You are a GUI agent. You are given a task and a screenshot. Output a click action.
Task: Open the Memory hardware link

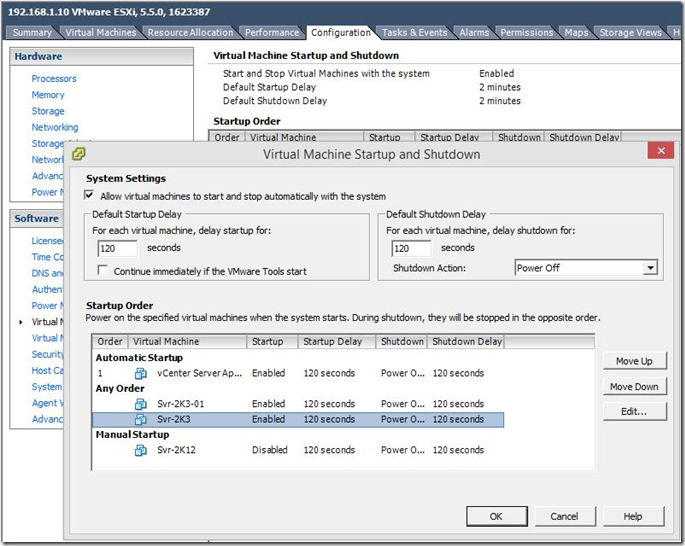48,95
